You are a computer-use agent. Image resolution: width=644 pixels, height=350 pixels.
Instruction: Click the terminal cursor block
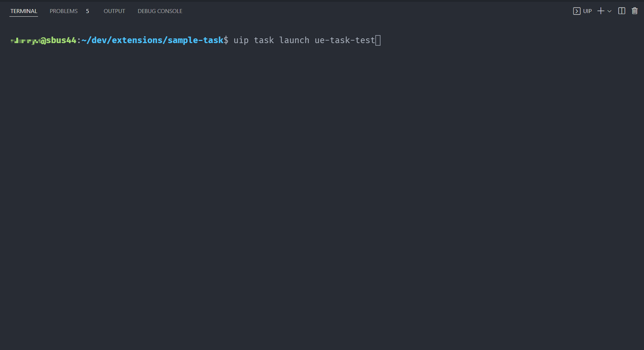point(378,40)
